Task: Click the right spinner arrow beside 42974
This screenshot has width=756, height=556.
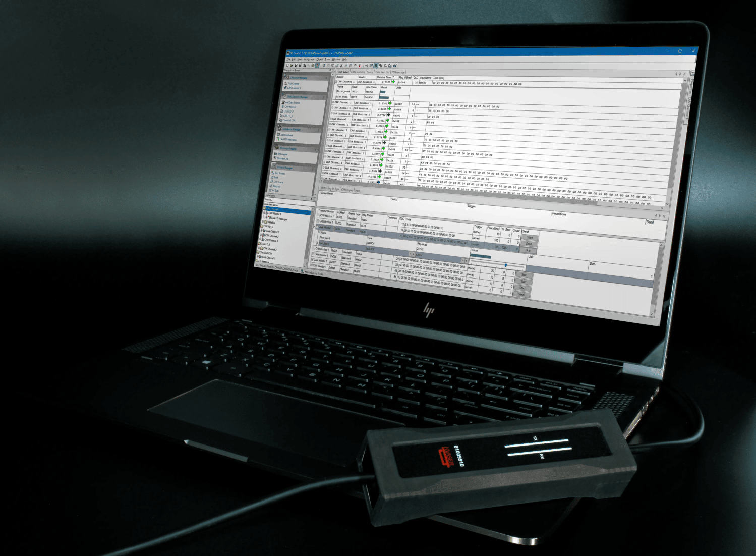Action: click(467, 261)
